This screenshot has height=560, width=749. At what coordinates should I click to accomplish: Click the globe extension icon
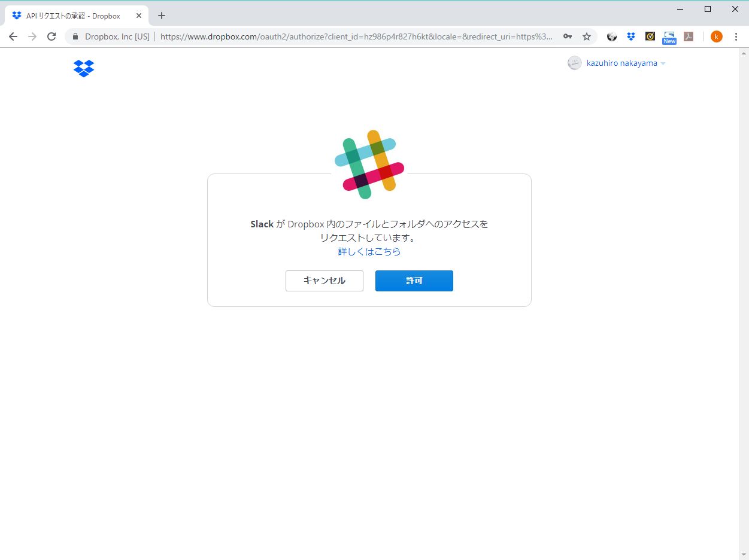tap(612, 36)
